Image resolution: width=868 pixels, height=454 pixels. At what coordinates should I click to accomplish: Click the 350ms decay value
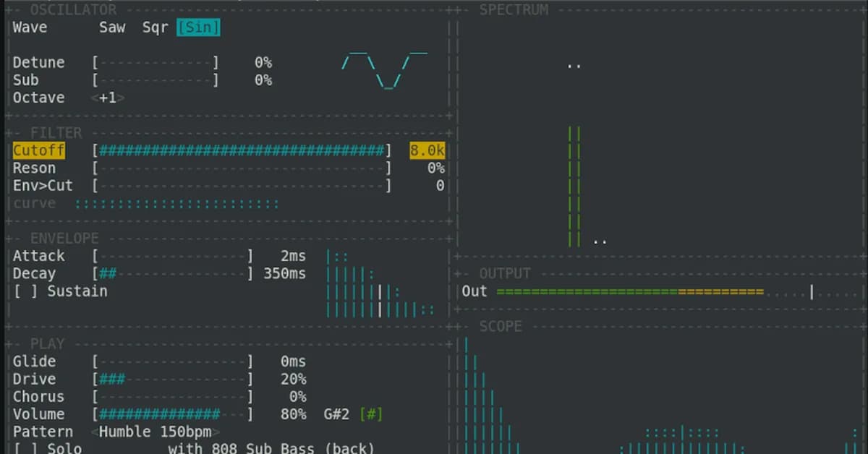284,274
